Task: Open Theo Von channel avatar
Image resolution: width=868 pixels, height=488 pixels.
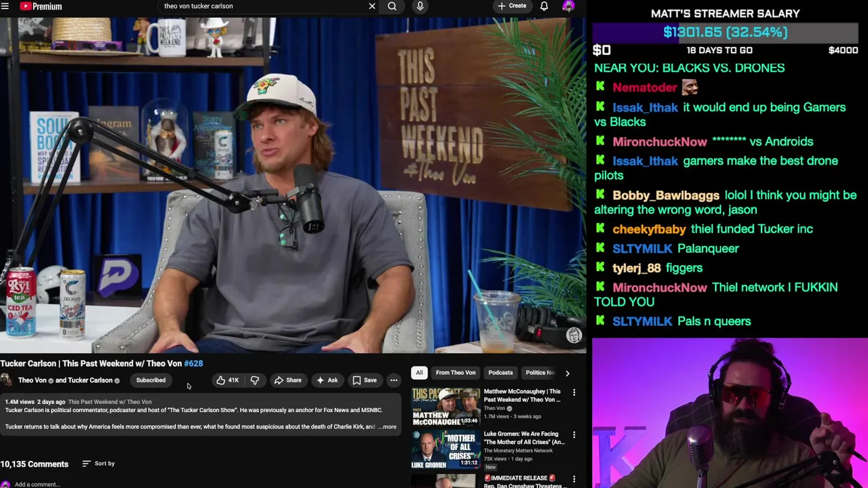Action: 6,380
